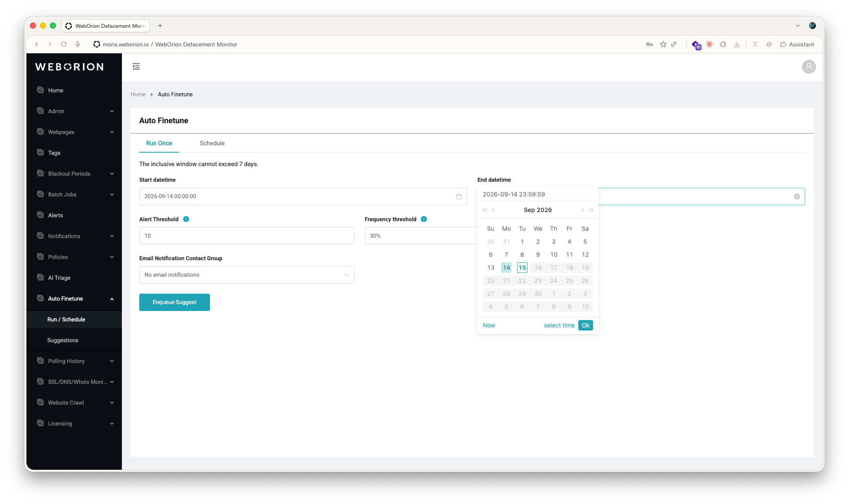
Task: Open the Run / Schedule submenu item
Action: [x=74, y=319]
